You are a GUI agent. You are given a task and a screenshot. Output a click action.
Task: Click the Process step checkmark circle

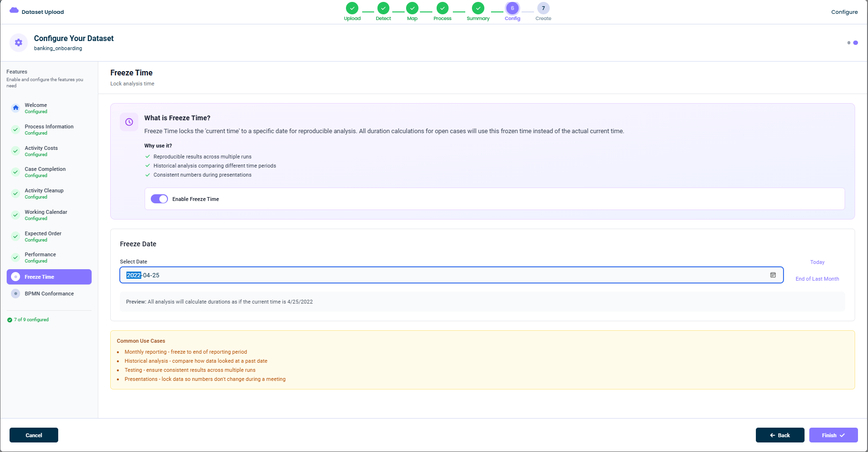coord(442,8)
